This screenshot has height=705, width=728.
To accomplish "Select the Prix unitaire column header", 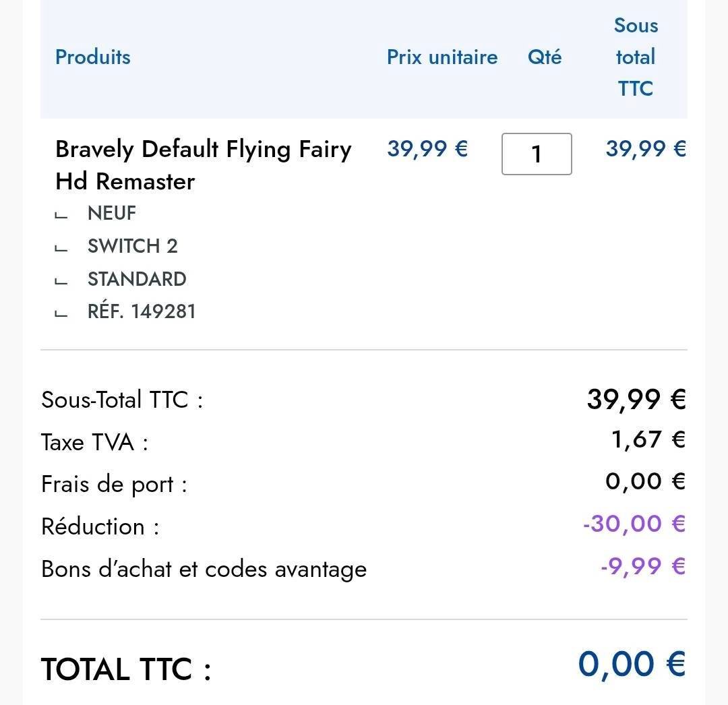I will (x=442, y=57).
